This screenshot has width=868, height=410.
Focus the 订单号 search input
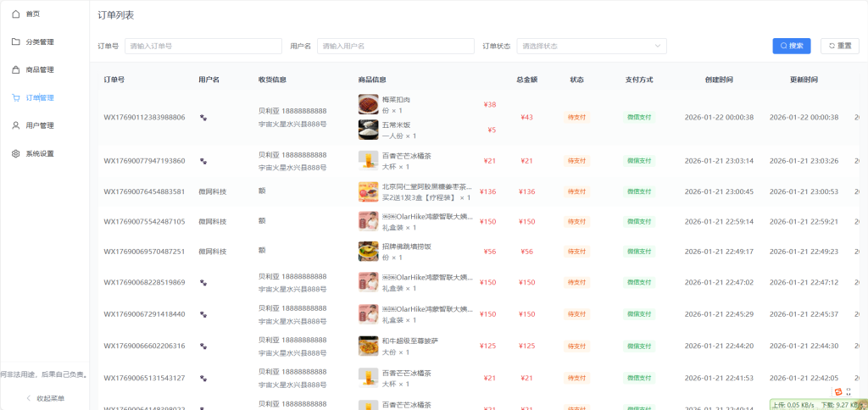203,46
